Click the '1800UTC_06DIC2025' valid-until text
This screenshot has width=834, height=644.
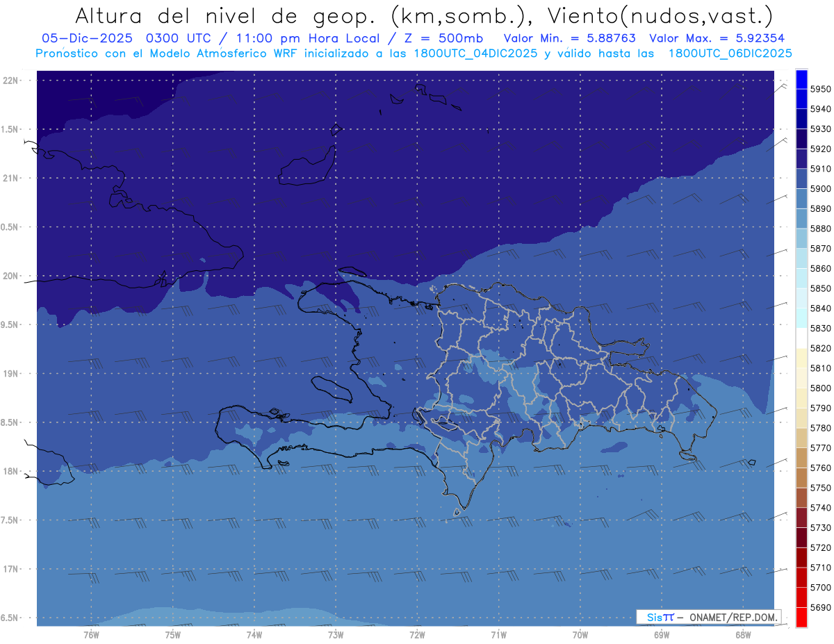[730, 53]
